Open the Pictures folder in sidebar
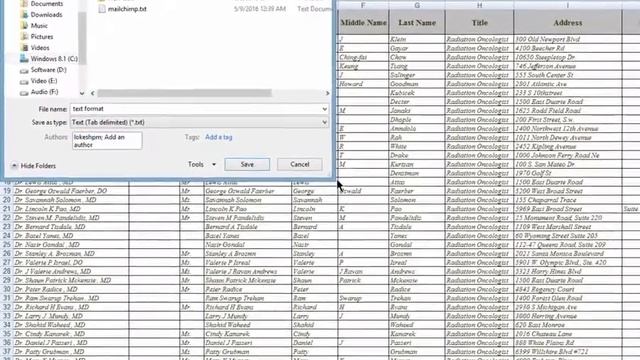This screenshot has height=360, width=640. 42,37
